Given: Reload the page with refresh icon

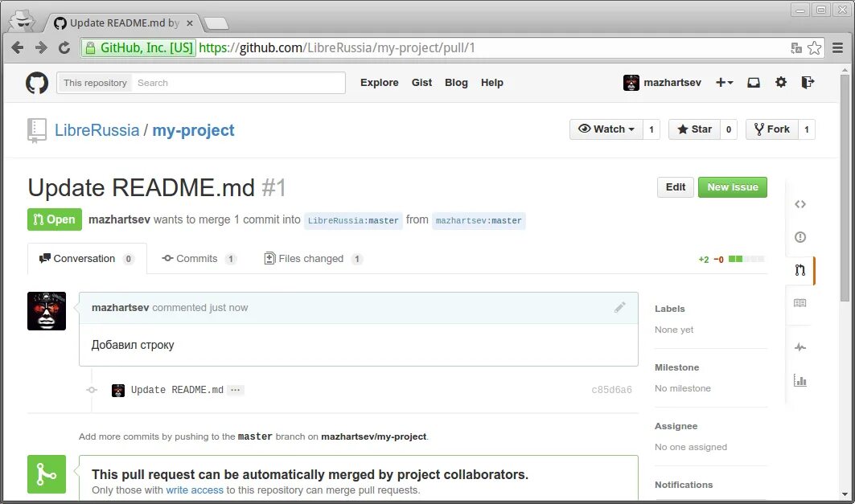Looking at the screenshot, I should [x=64, y=48].
